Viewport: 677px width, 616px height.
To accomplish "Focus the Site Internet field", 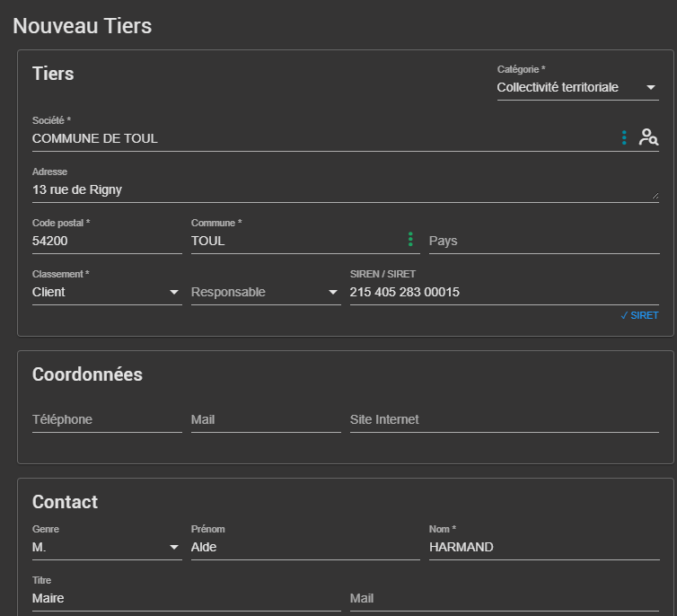I will point(503,419).
